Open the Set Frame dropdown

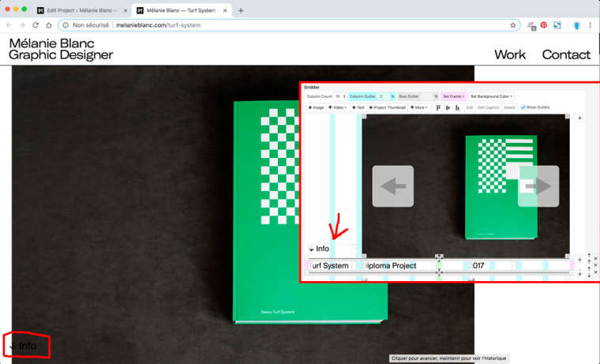(453, 96)
